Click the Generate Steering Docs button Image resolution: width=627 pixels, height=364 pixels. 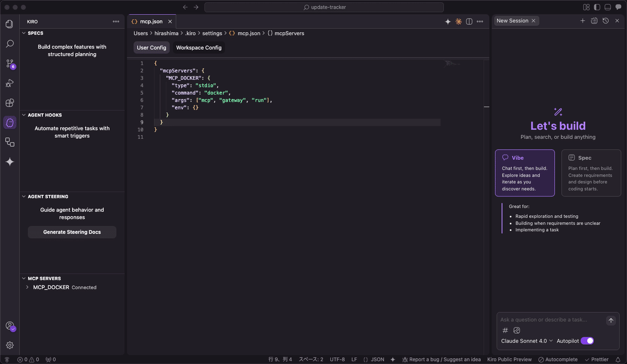[72, 232]
